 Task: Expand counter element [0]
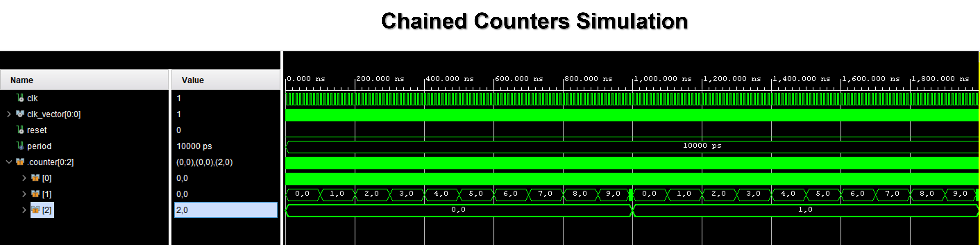24,178
